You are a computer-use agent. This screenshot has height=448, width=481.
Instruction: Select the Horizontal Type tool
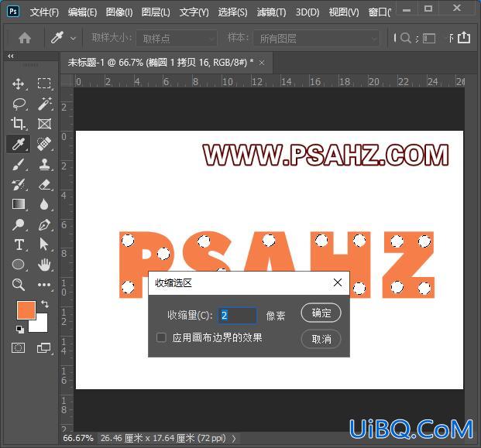[19, 245]
